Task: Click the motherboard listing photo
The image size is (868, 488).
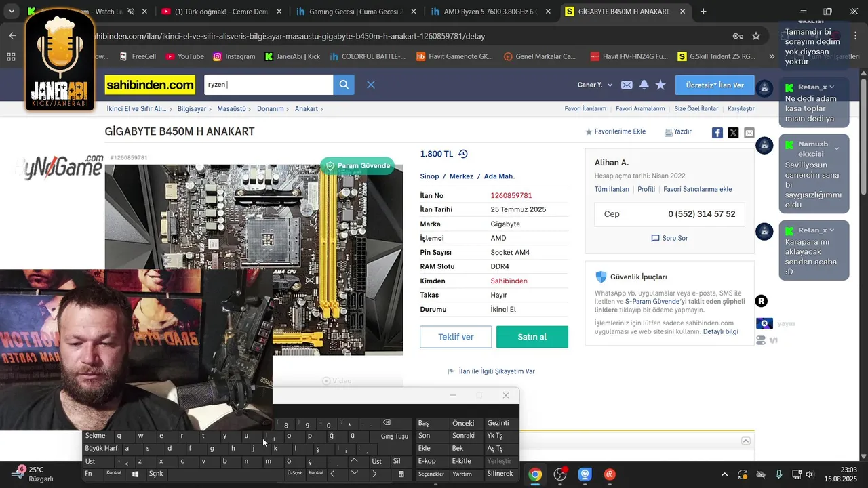Action: [x=254, y=260]
